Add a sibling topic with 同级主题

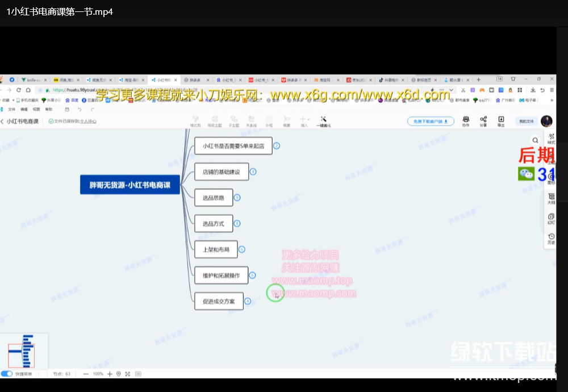tap(215, 122)
